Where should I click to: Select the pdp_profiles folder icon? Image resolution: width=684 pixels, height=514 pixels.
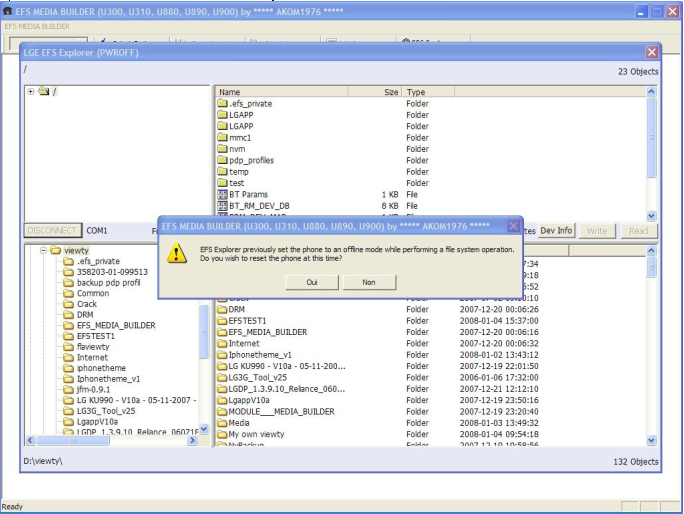[x=222, y=160]
